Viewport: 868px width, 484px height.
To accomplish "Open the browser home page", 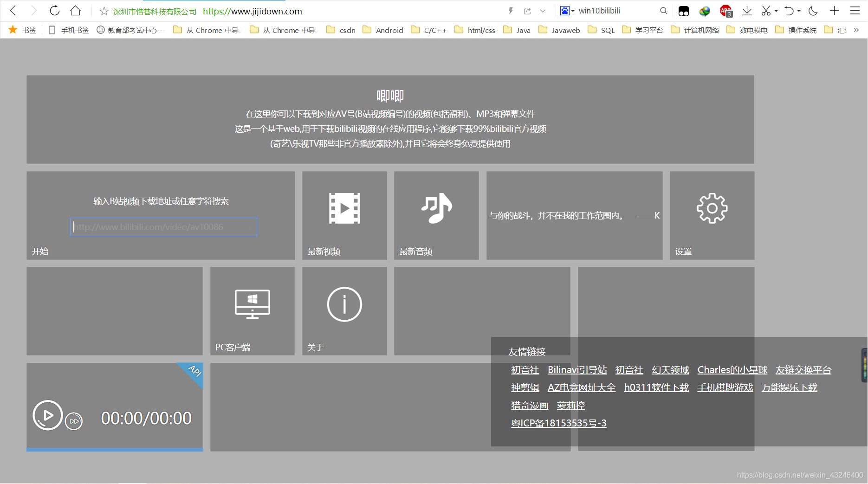I will point(75,11).
